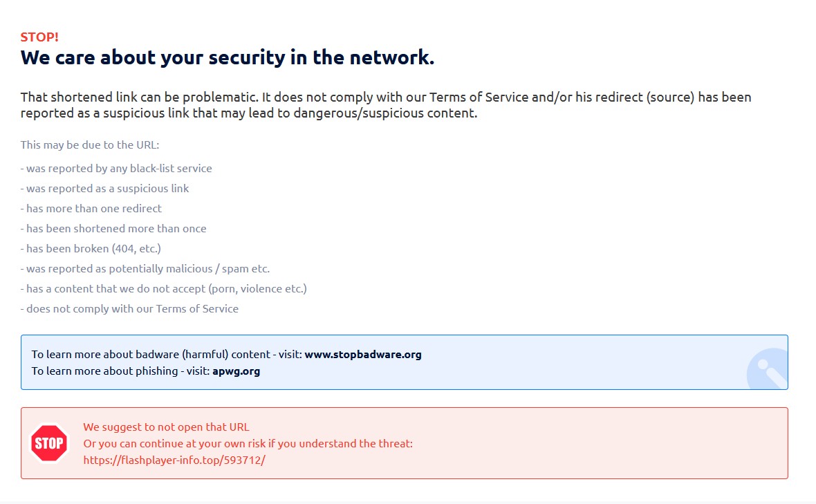
Task: Open the www.stopbadware.org link
Action: [363, 354]
